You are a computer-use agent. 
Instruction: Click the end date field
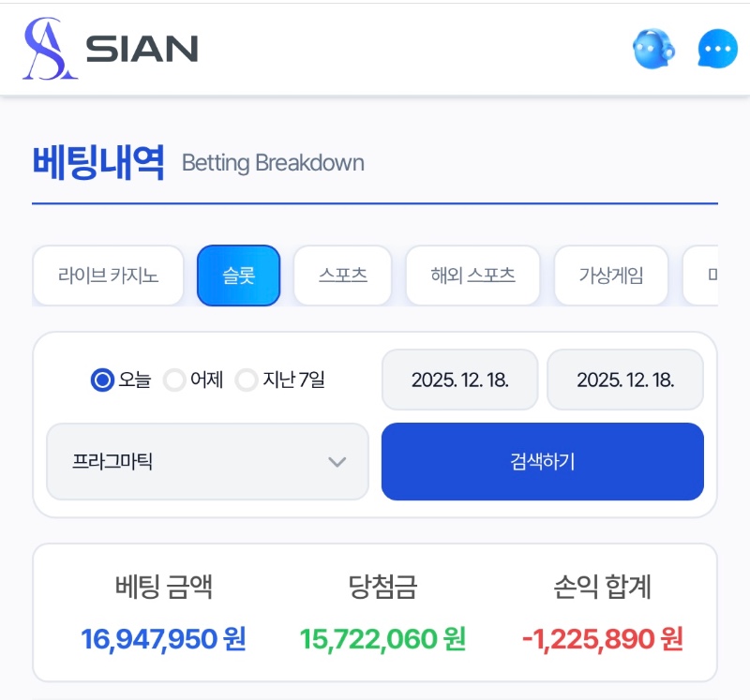(x=625, y=380)
